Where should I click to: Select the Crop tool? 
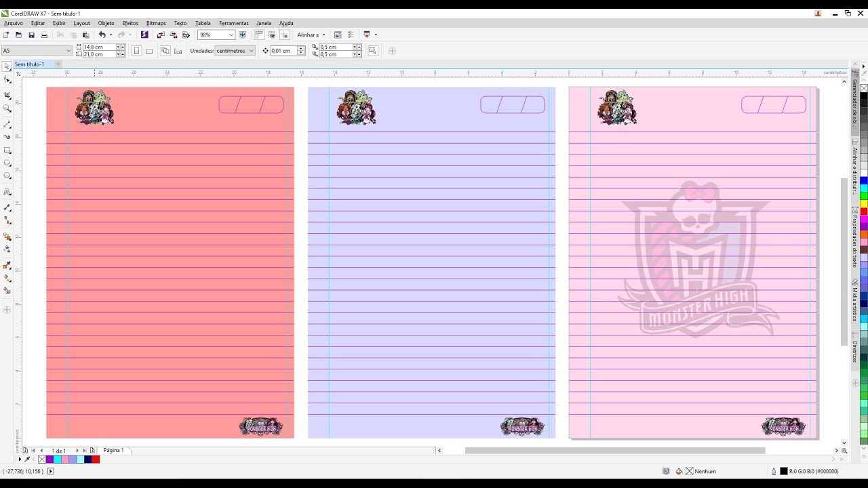pyautogui.click(x=7, y=96)
